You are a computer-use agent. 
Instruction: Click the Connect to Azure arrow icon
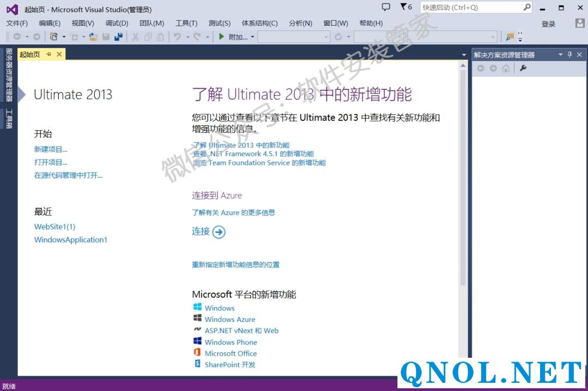[218, 232]
